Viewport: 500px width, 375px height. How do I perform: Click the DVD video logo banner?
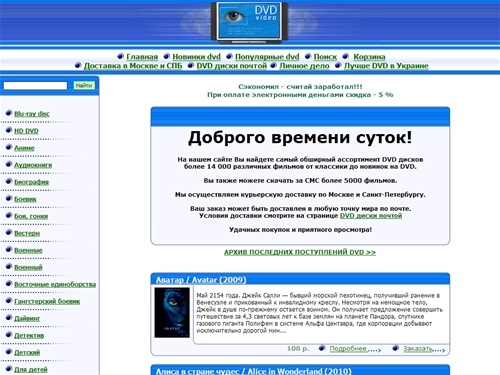[x=249, y=22]
